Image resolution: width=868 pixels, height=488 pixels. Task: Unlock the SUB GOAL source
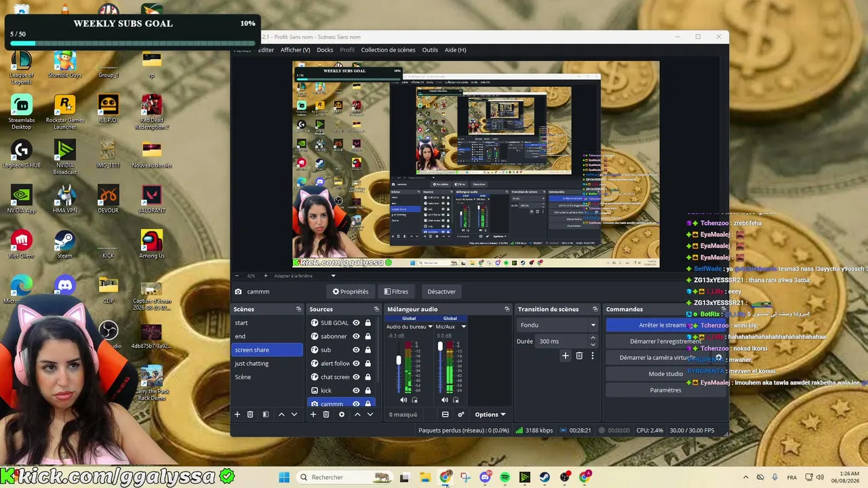(x=368, y=323)
